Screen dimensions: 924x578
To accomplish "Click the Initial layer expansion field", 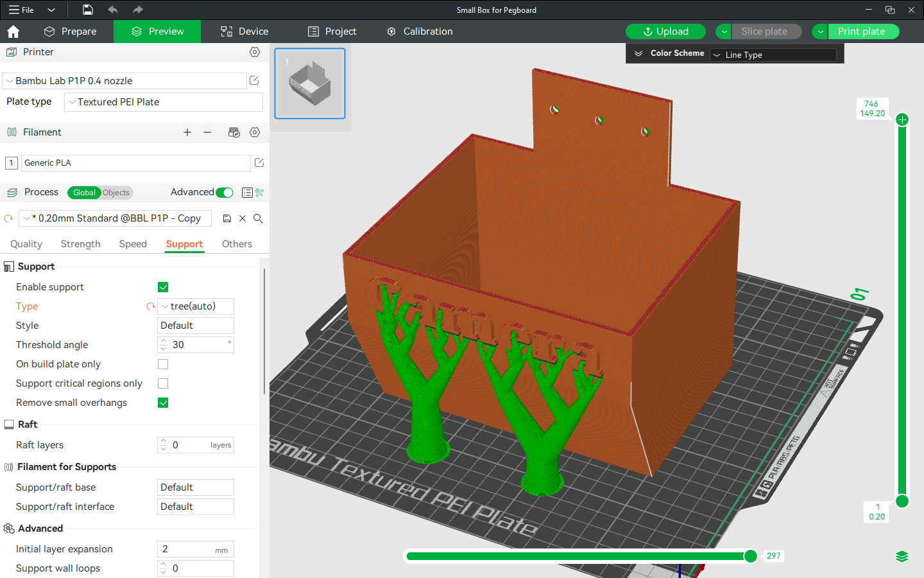I will point(196,549).
